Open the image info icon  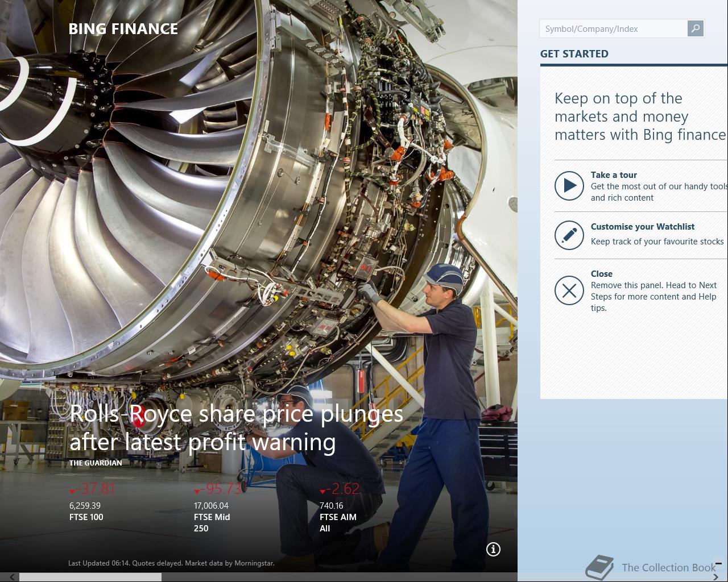(x=493, y=549)
